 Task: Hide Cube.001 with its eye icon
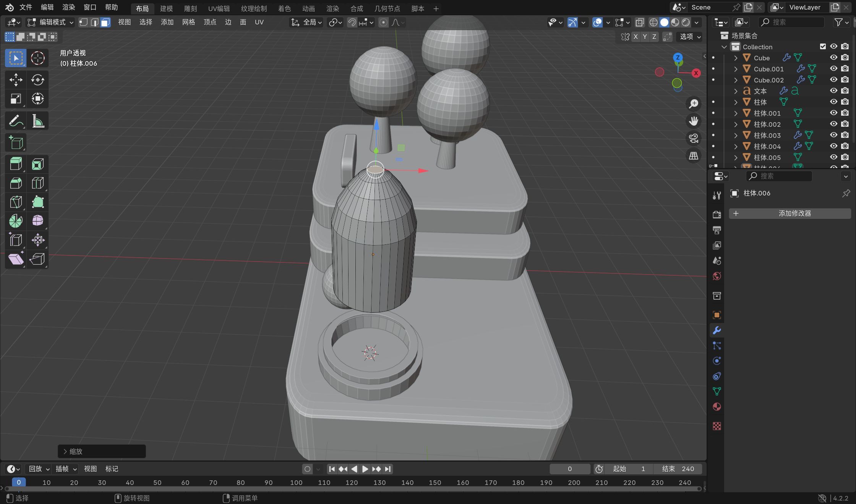(x=833, y=69)
